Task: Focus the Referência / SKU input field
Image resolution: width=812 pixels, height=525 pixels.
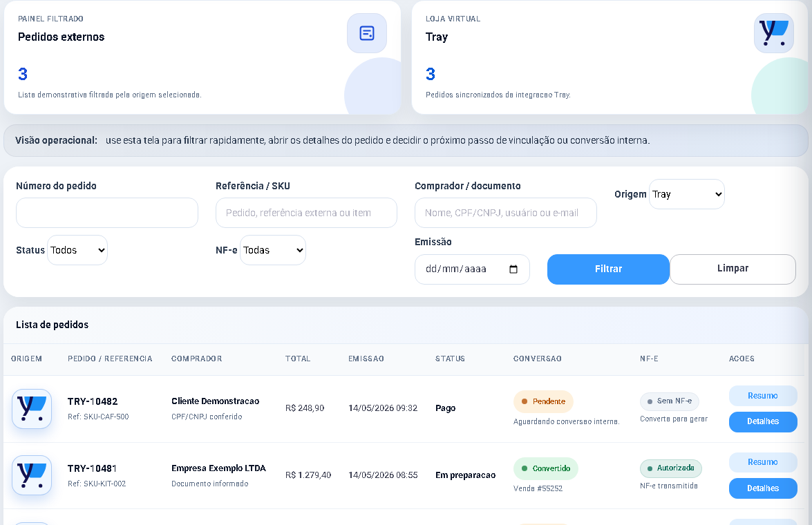Action: 307,213
